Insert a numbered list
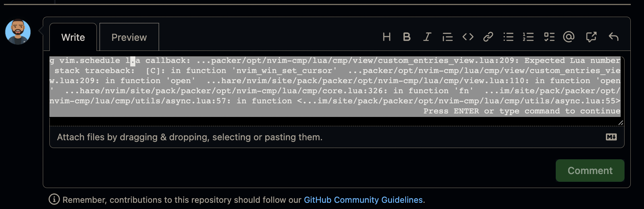Image resolution: width=644 pixels, height=209 pixels. (x=528, y=37)
